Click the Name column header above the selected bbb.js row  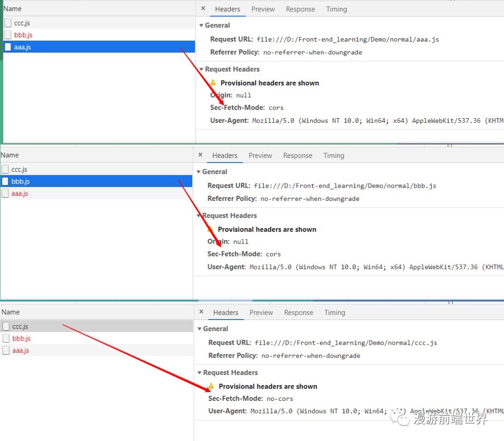[97, 155]
